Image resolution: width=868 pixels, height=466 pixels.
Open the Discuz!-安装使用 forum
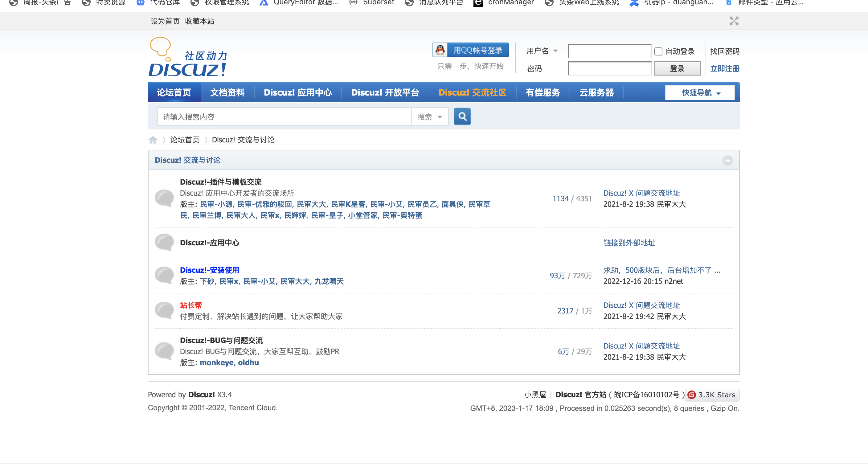point(210,270)
